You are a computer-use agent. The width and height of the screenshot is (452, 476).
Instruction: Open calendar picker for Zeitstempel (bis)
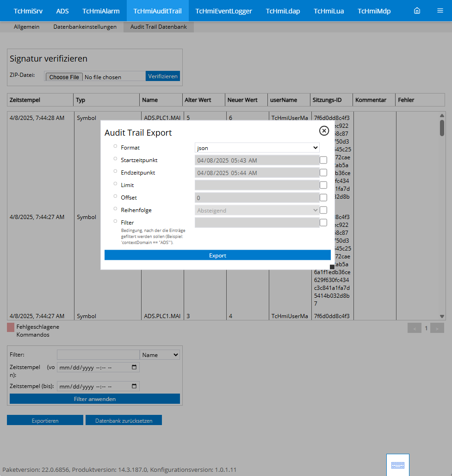134,386
